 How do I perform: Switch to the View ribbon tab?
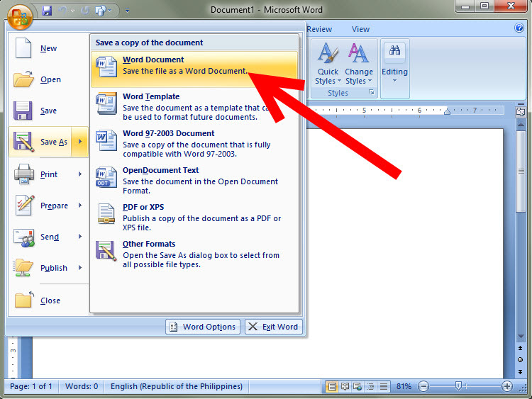(360, 29)
